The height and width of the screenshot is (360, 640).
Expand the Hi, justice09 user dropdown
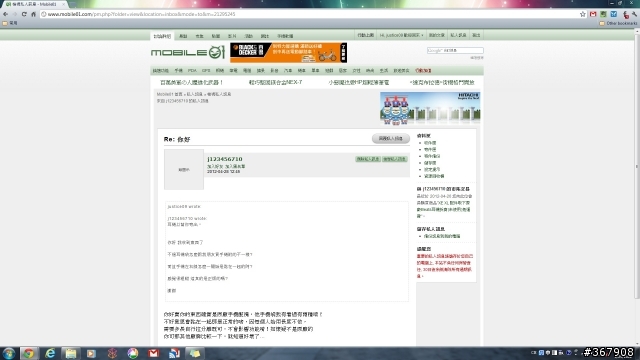click(401, 36)
